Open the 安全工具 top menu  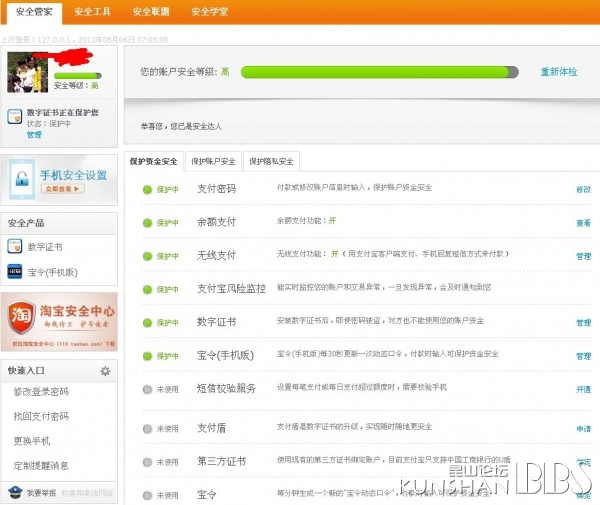coord(92,12)
